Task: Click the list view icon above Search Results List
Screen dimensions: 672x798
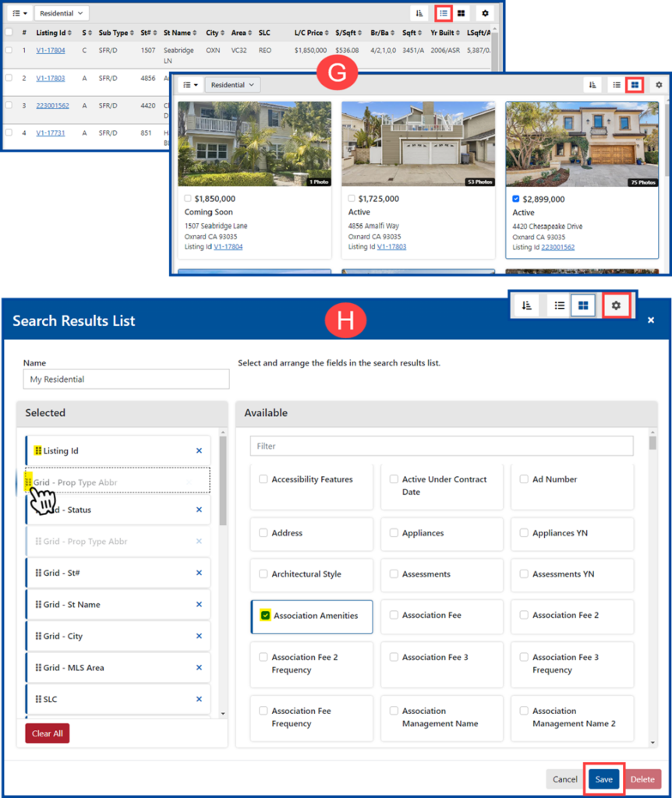Action: [559, 305]
